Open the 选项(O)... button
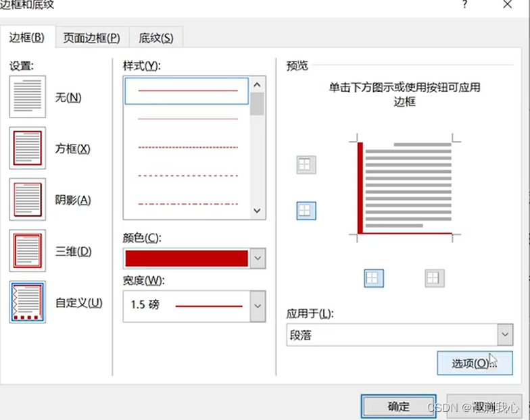 475,363
